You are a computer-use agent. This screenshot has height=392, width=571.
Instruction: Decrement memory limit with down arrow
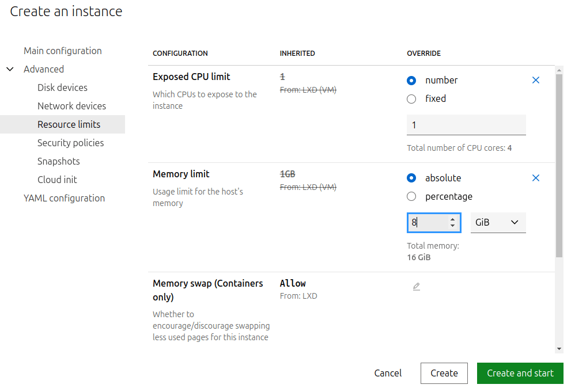(453, 226)
